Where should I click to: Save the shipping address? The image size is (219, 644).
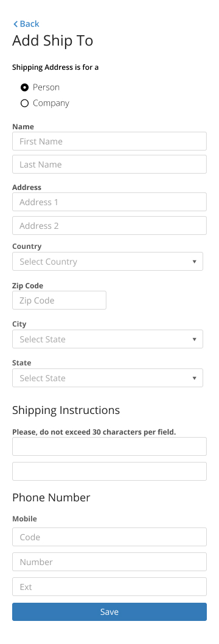click(x=109, y=612)
